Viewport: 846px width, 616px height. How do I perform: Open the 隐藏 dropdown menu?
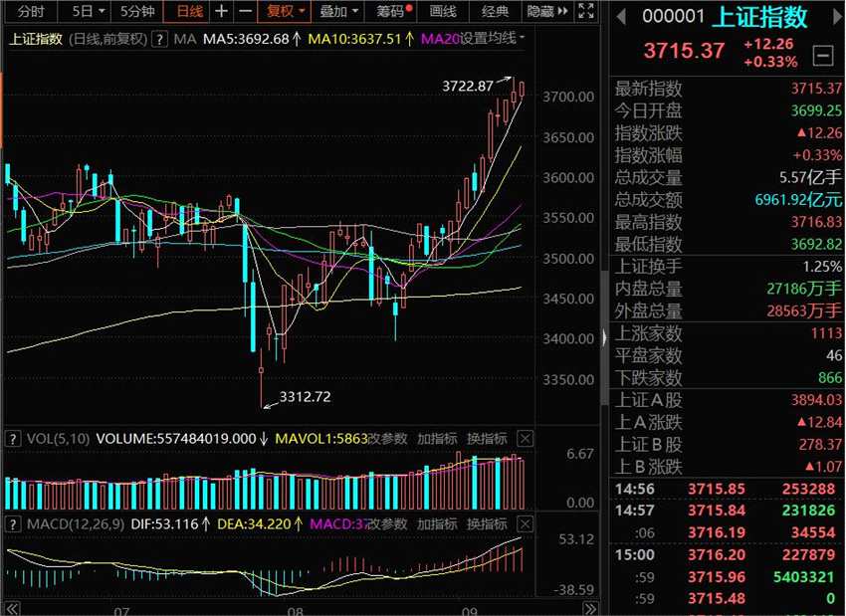point(545,12)
